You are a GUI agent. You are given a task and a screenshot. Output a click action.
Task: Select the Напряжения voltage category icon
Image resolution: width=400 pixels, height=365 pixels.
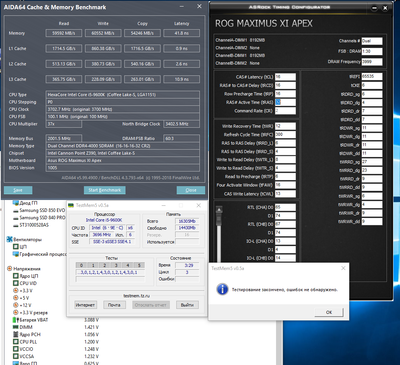click(9, 269)
